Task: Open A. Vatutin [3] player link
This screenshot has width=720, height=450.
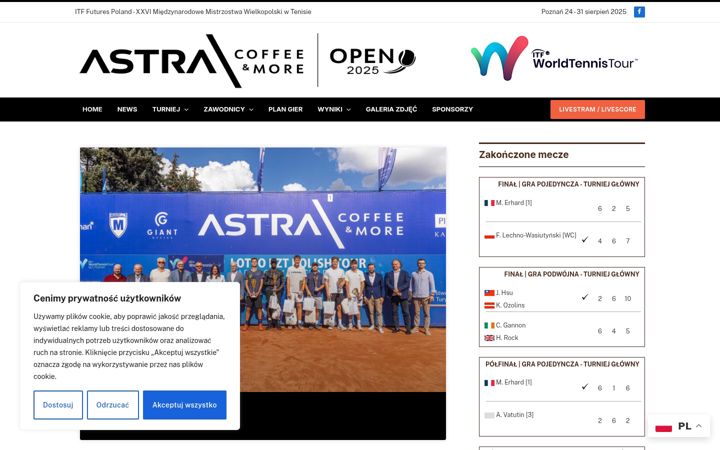Action: (515, 415)
